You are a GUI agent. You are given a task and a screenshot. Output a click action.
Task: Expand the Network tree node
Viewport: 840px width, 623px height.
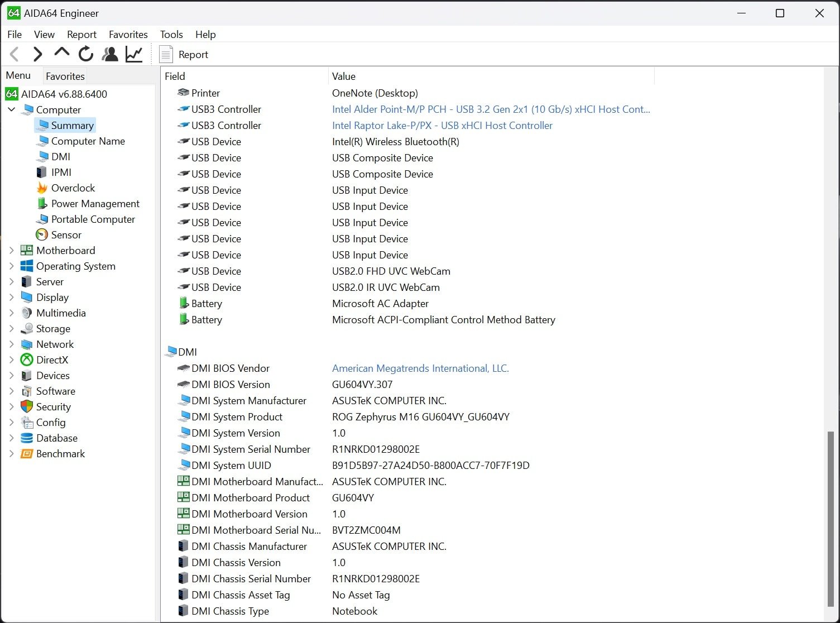click(x=12, y=344)
